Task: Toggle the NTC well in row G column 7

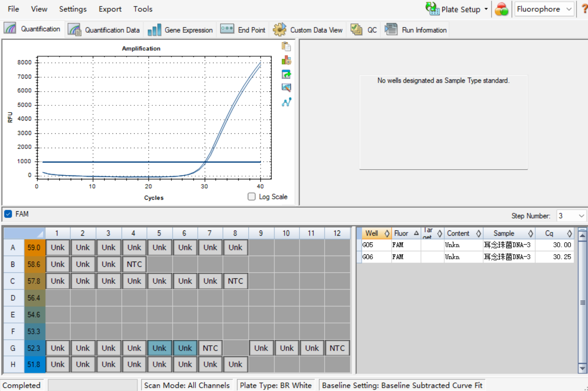Action: (x=210, y=348)
